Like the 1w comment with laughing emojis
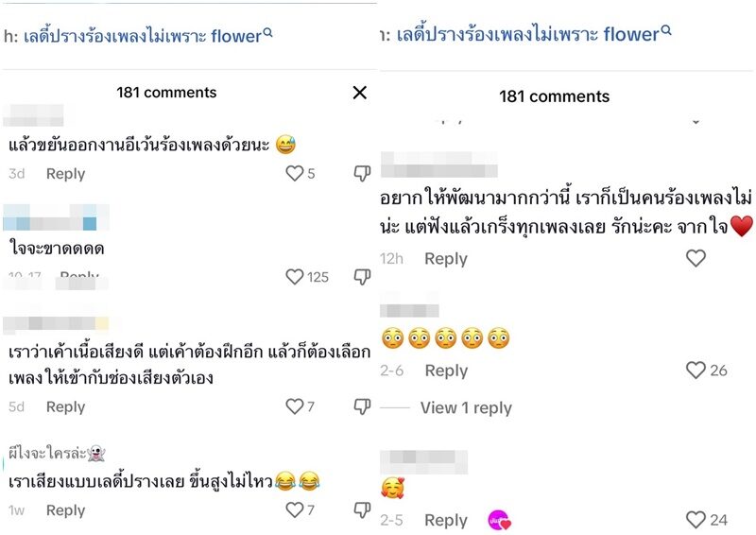 (294, 509)
